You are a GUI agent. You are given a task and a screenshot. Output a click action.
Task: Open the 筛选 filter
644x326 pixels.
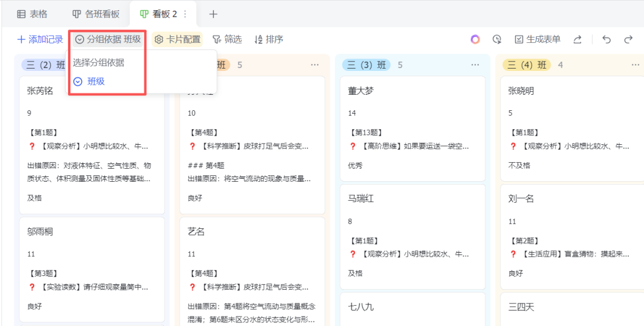coord(227,39)
